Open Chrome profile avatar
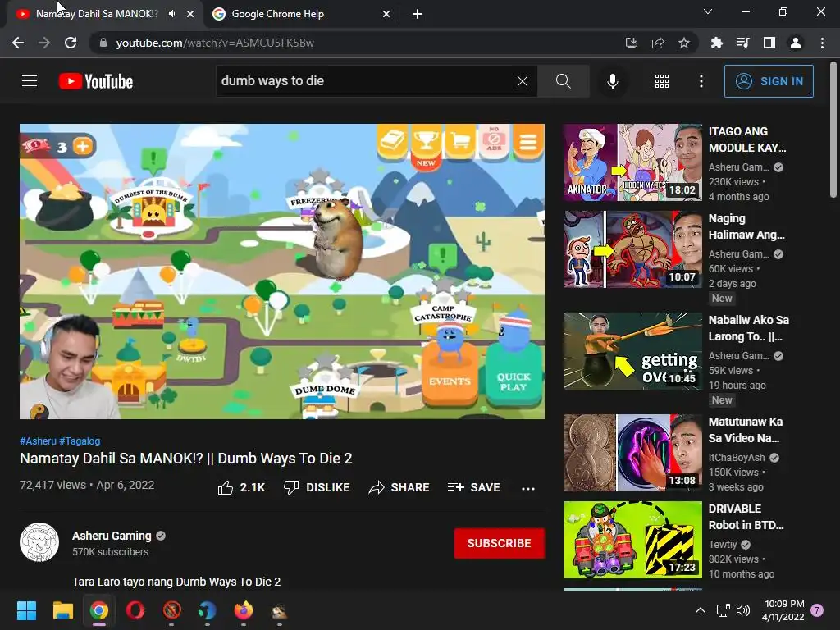Viewport: 840px width, 630px height. [x=796, y=43]
